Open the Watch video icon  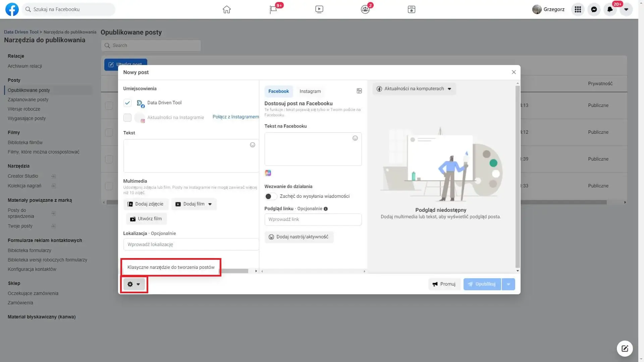coord(319,9)
